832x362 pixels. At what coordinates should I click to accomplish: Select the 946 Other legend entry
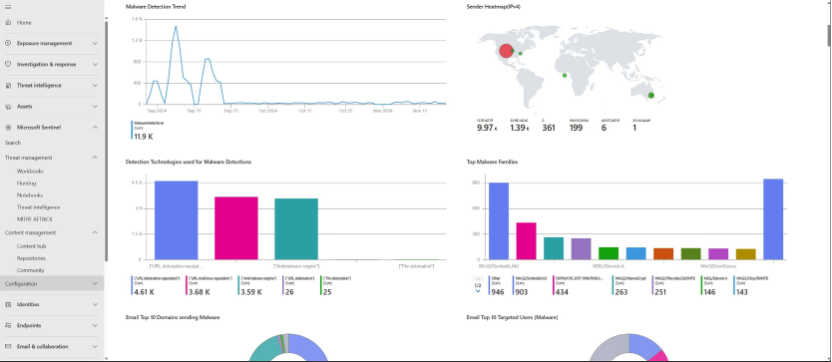[x=498, y=286]
